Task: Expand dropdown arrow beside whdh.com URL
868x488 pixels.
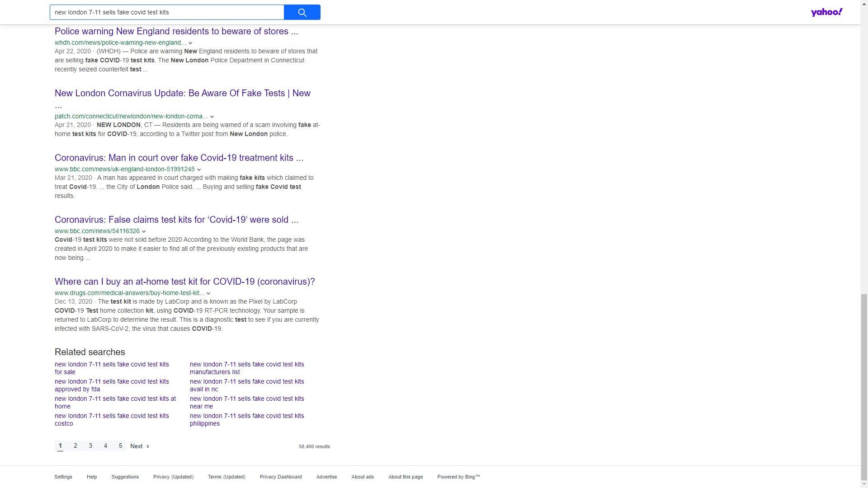Action: (190, 43)
